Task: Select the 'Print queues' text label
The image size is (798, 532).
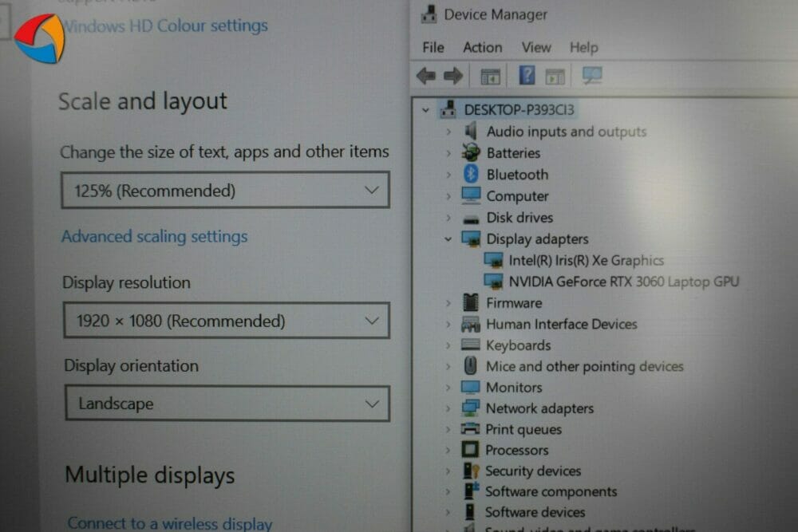Action: pos(523,430)
